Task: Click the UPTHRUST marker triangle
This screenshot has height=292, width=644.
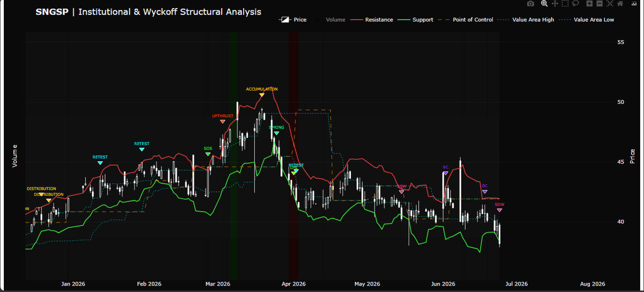Action: pos(223,122)
